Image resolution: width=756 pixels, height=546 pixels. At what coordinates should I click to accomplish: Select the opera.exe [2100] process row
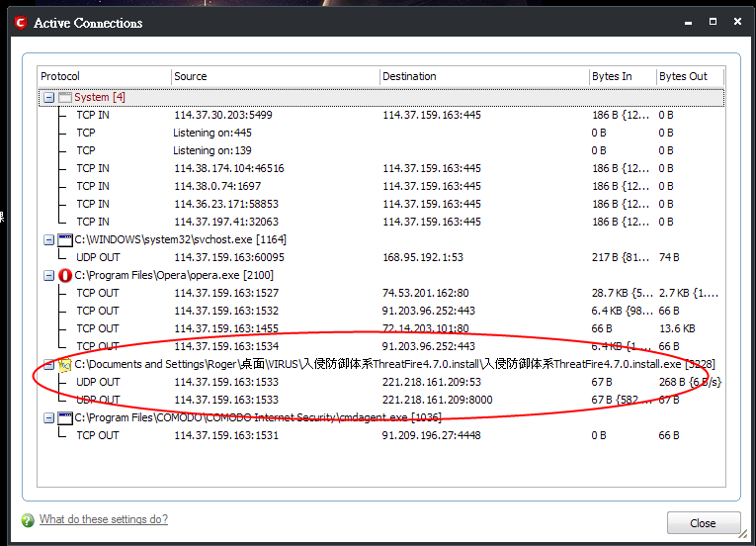point(380,276)
